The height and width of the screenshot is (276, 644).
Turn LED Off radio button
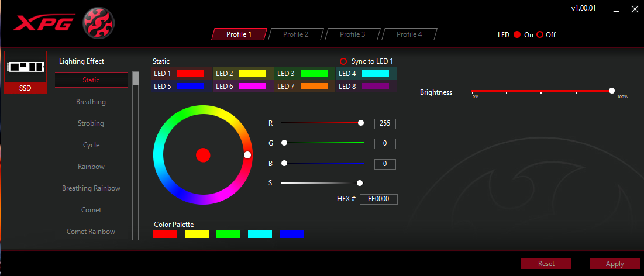point(540,34)
